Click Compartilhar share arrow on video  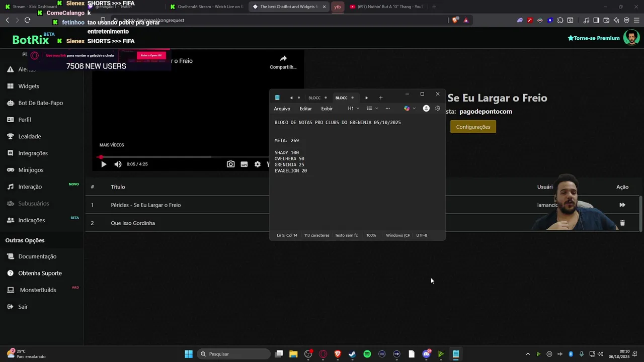[283, 62]
